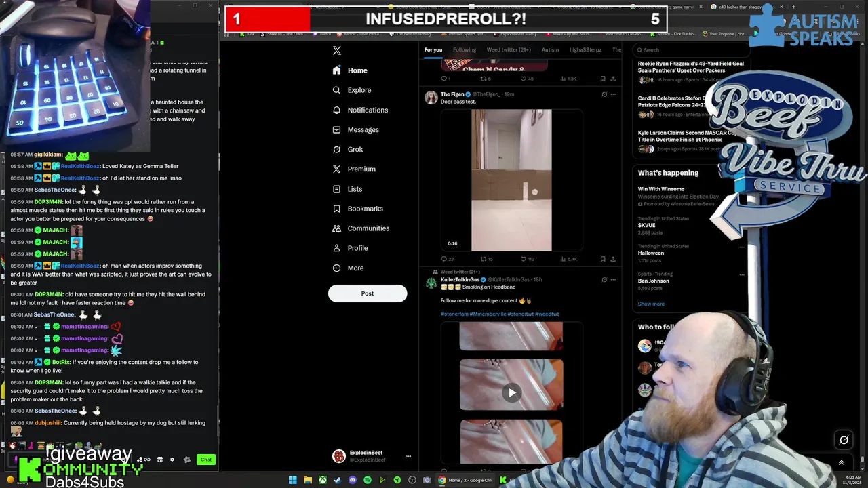View analytics on The Figen's post
This screenshot has height=488, width=868.
568,259
